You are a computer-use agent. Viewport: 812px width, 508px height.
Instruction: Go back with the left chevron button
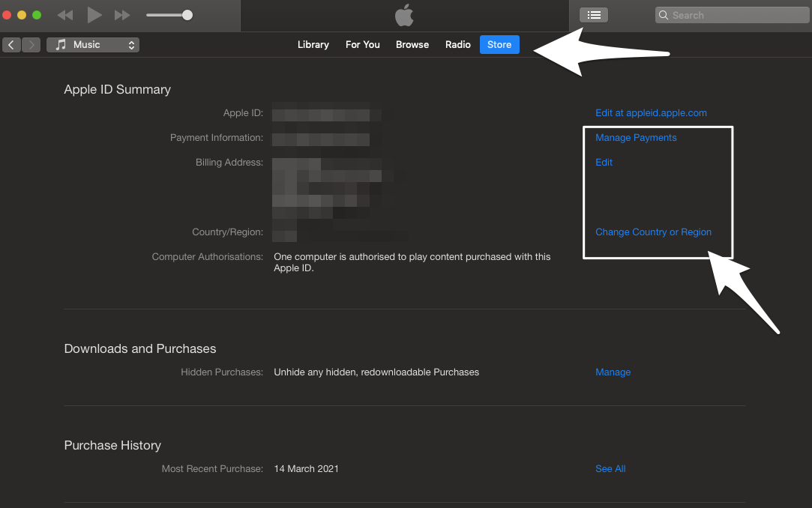tap(11, 45)
